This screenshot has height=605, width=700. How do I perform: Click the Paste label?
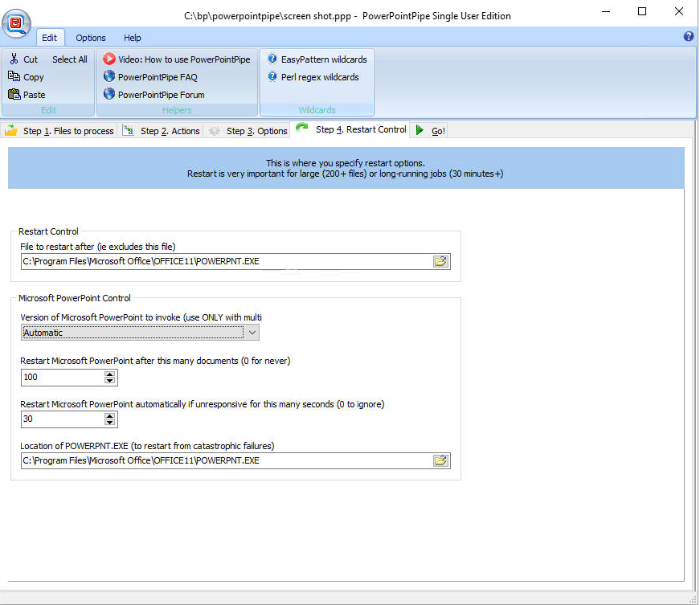(35, 95)
